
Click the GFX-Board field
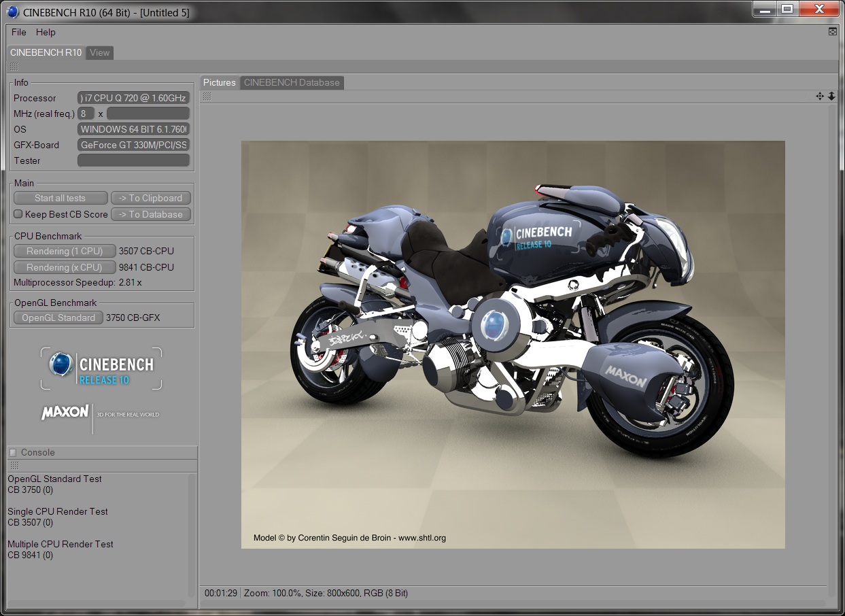(x=133, y=145)
